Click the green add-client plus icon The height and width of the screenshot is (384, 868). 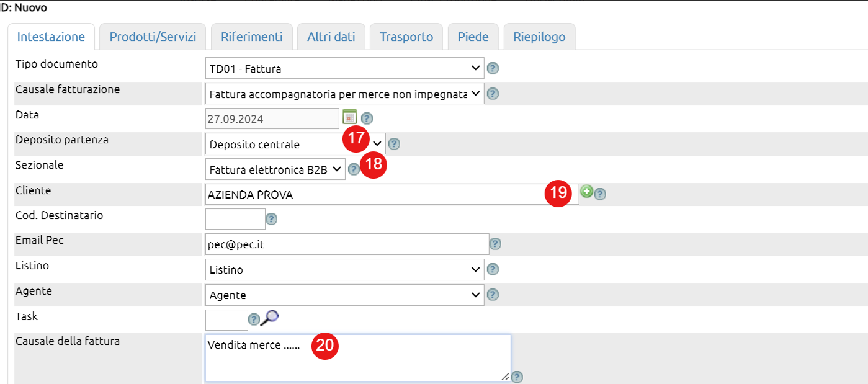(586, 192)
